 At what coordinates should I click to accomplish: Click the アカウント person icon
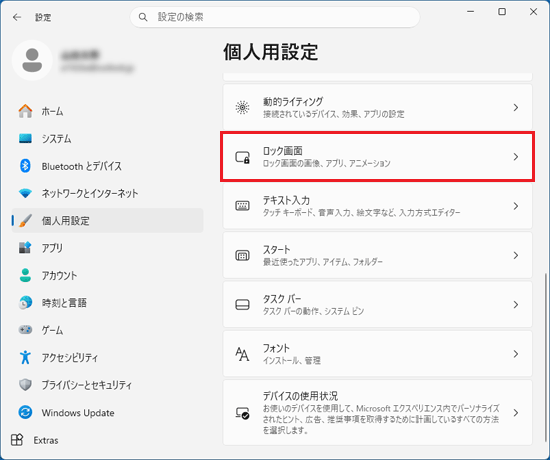pos(25,275)
